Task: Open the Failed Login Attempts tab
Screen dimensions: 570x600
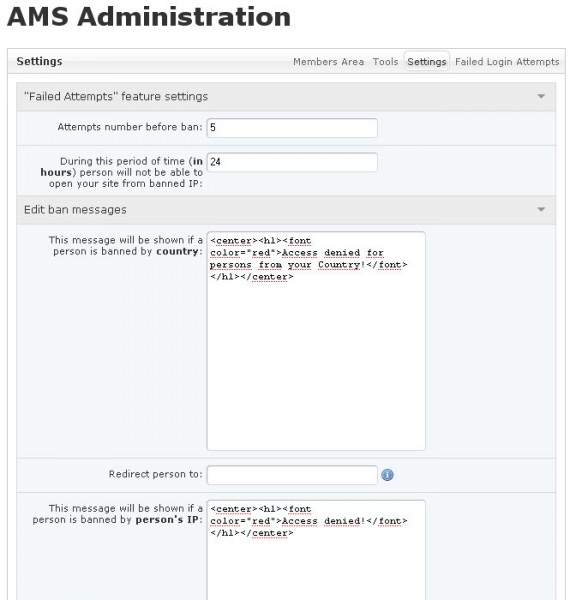Action: click(x=507, y=62)
